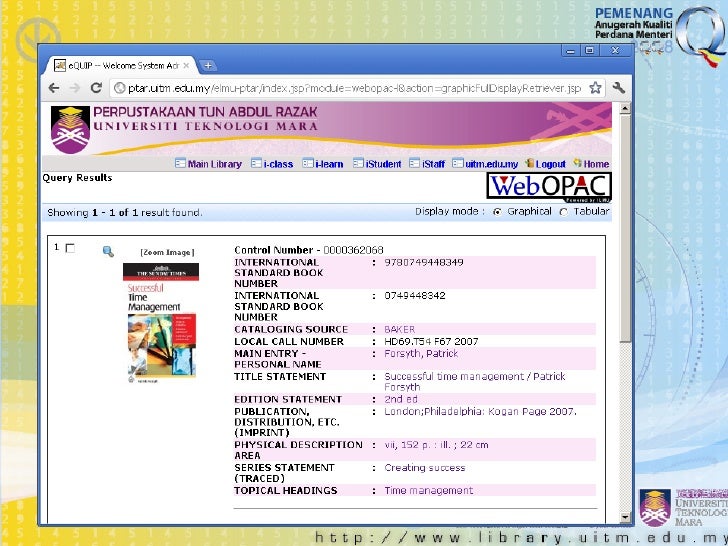Bookmark page with the star icon
The width and height of the screenshot is (728, 546).
point(595,87)
